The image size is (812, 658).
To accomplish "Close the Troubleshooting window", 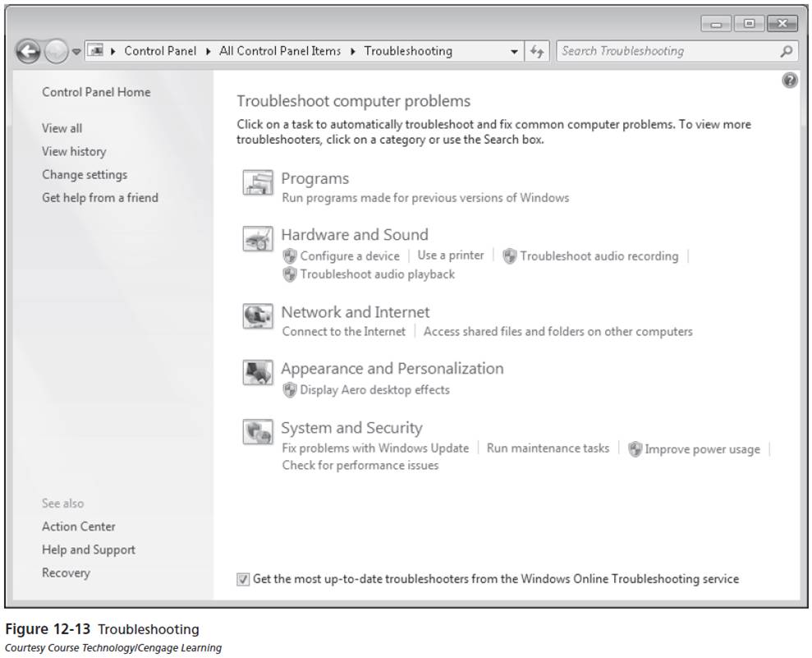I will (x=782, y=24).
